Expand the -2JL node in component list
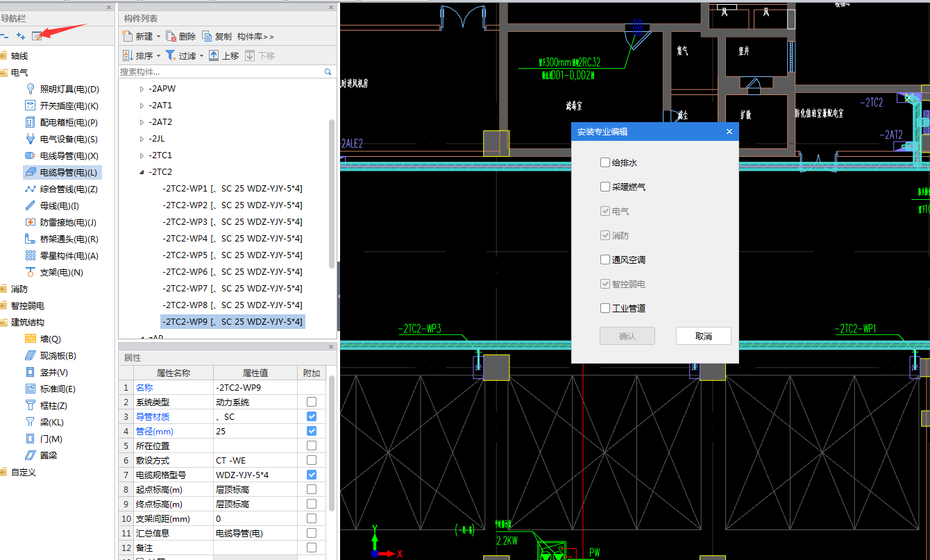 (x=142, y=139)
